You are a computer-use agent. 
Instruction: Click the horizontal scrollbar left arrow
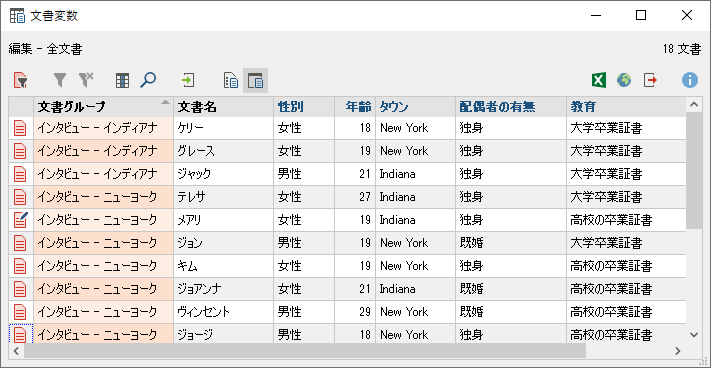[16, 351]
